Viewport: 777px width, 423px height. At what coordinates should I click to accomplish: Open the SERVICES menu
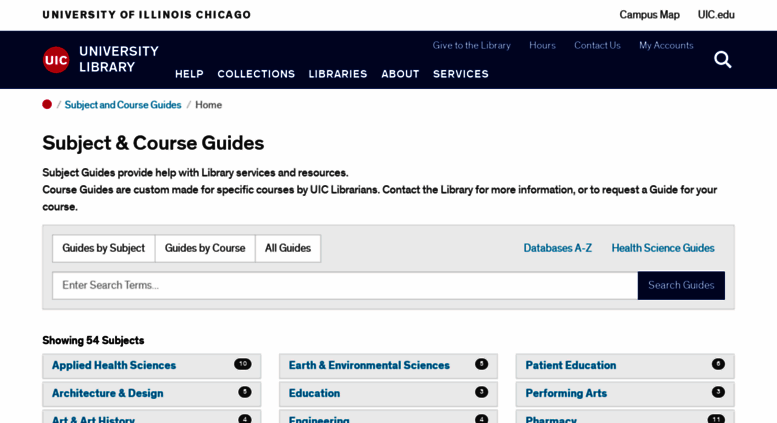[x=461, y=74]
